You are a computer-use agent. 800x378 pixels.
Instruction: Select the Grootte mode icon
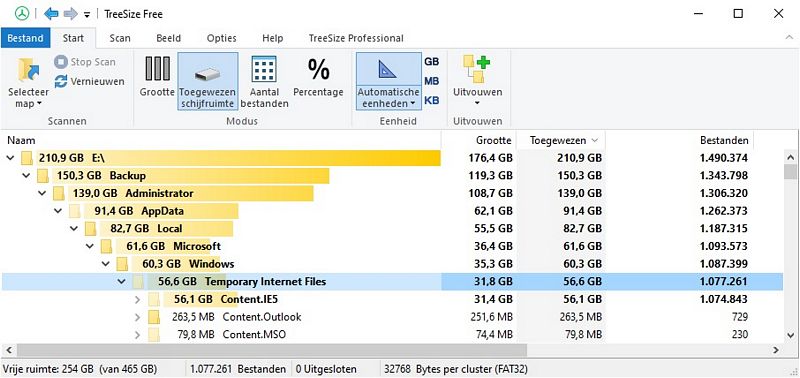coord(157,69)
